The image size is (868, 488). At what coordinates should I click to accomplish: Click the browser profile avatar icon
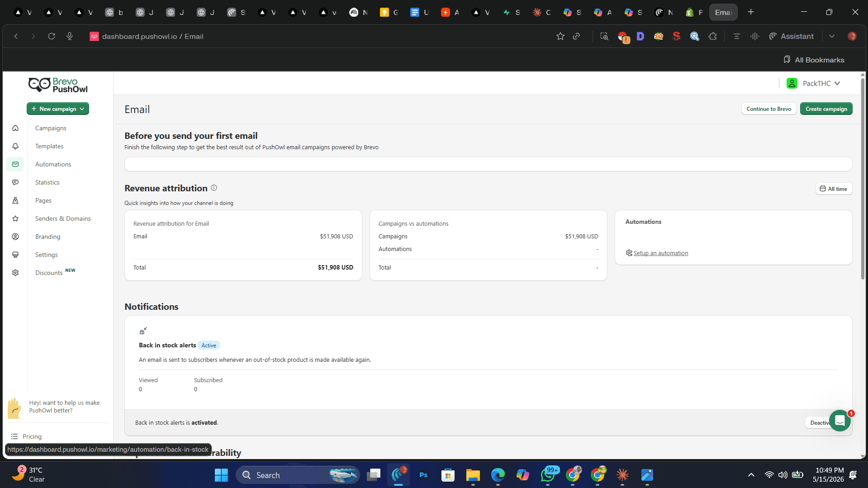pos(852,36)
